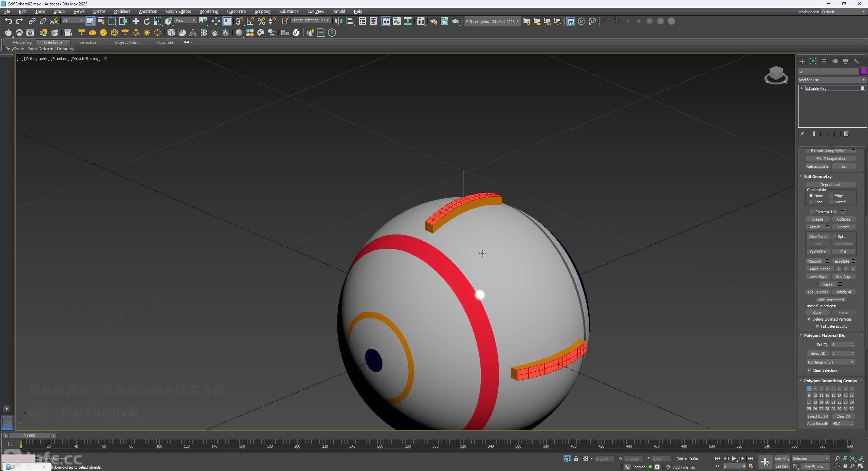Open the Create Selection Set dropdown

point(310,20)
